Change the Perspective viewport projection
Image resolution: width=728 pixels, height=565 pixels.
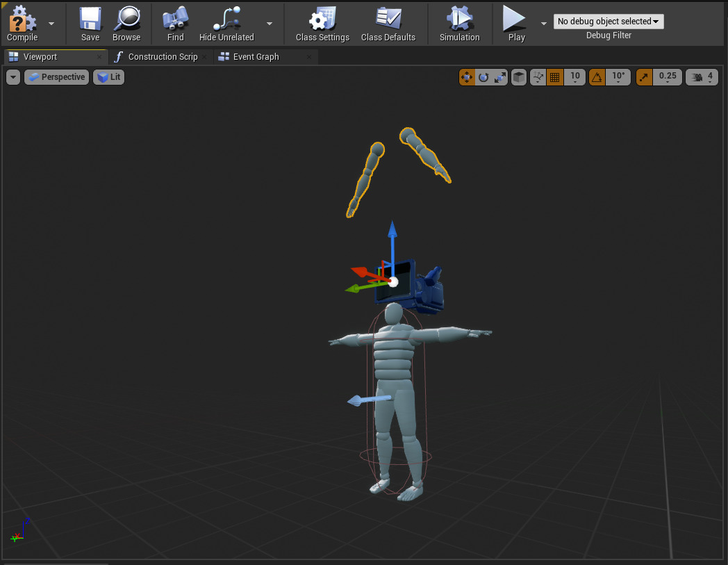tap(56, 76)
